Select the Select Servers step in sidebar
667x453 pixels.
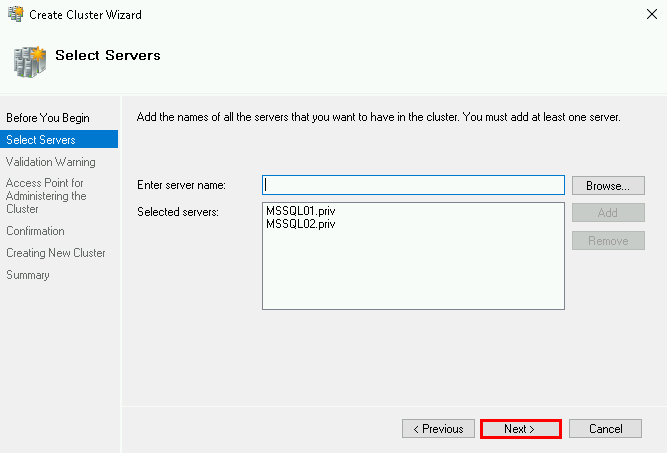pos(59,140)
